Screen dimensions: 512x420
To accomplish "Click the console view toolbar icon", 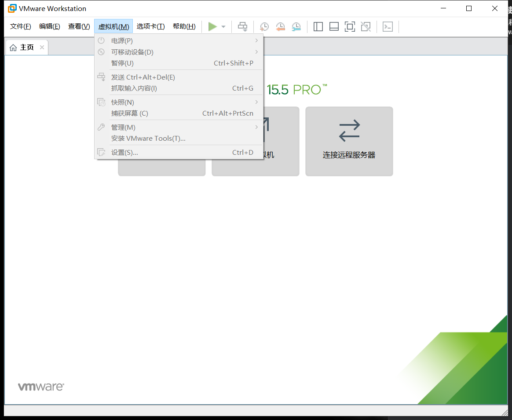I will 388,26.
